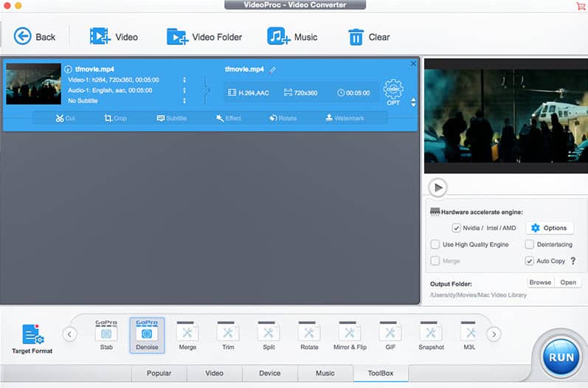This screenshot has height=388, width=588.
Task: Click output duration 00:05:00
Action: coord(353,93)
